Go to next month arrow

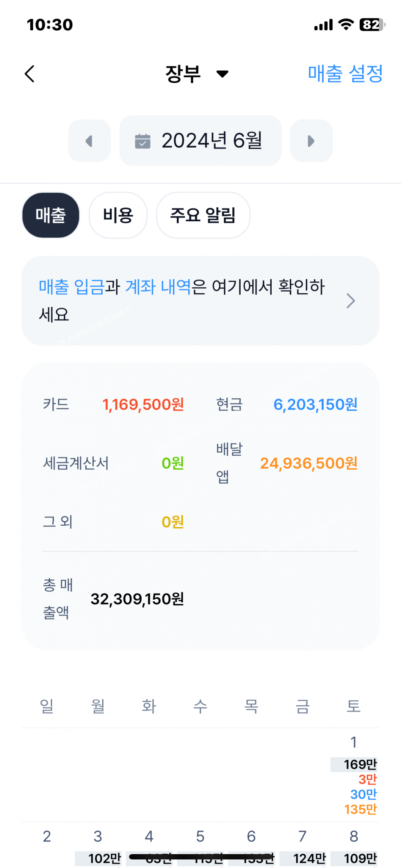[x=311, y=141]
